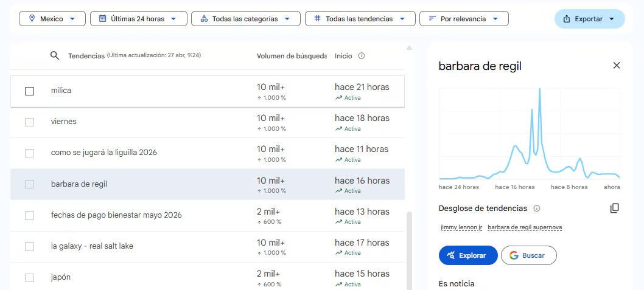644x290 pixels.
Task: Tick the checkbox for barbara de regil
Action: click(x=30, y=184)
